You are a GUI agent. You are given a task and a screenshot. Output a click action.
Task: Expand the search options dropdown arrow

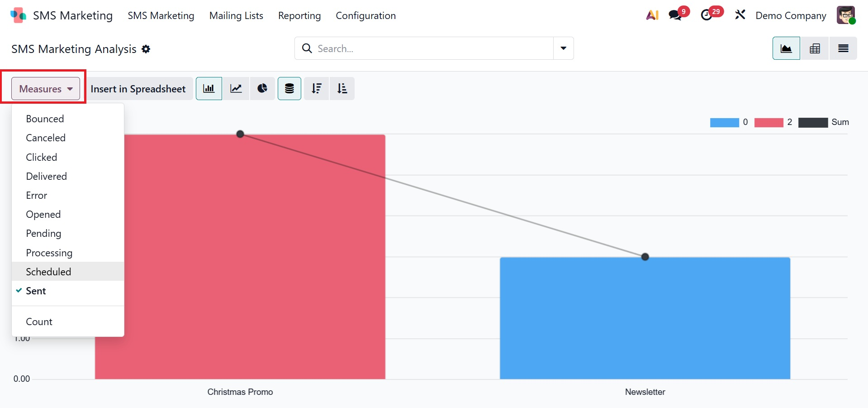(564, 48)
